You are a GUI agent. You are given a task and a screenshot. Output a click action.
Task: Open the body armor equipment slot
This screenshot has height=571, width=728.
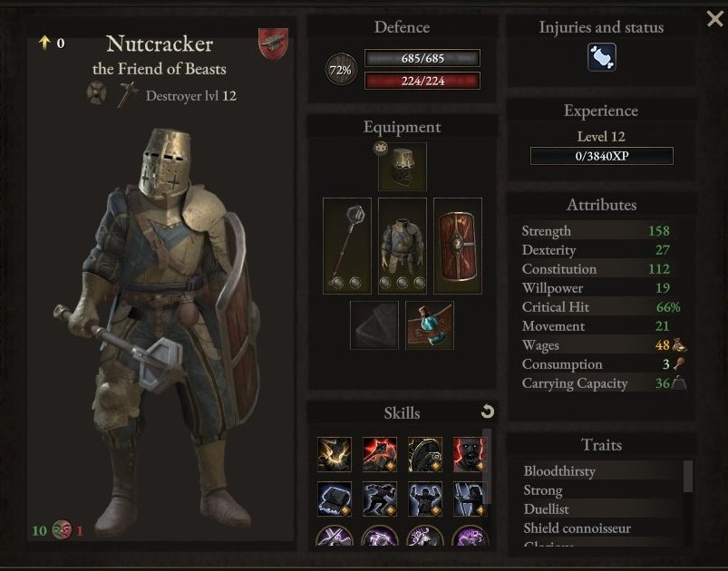[x=402, y=246]
